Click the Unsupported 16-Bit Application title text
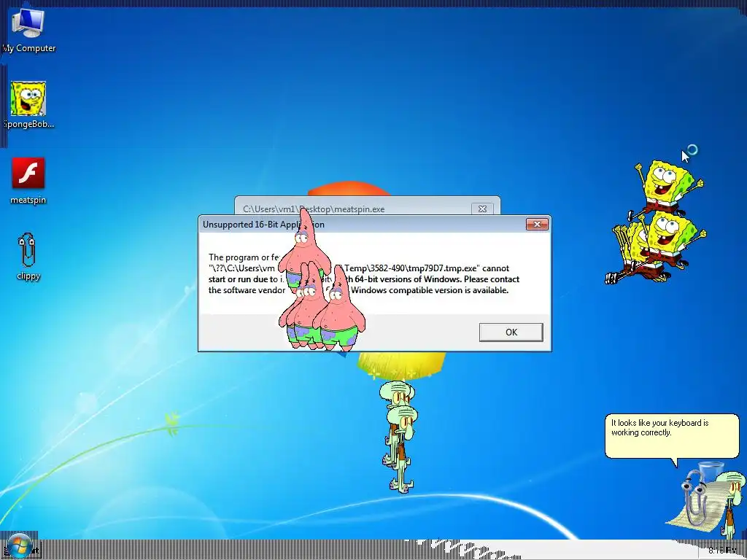This screenshot has height=560, width=747. (263, 225)
